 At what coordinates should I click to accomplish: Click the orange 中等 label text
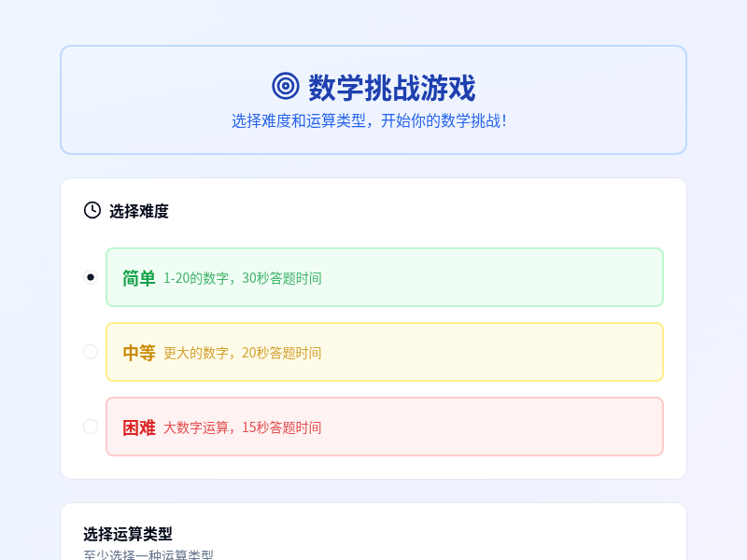pyautogui.click(x=139, y=353)
